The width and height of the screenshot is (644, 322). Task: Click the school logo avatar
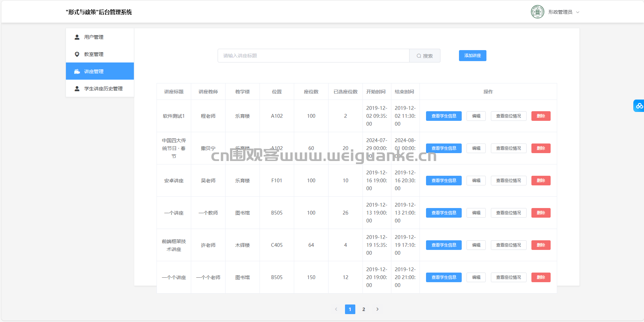(x=537, y=12)
